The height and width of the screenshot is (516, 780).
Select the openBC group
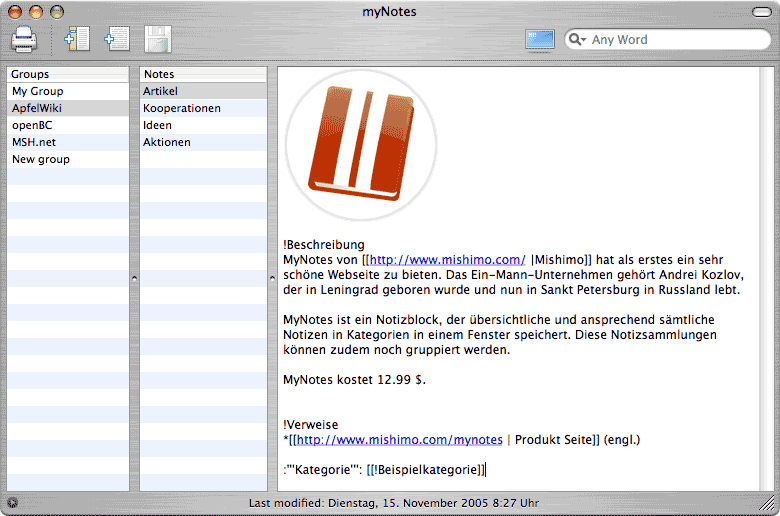tap(33, 125)
